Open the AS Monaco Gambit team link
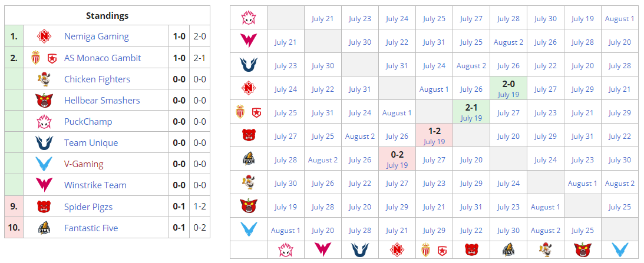644x263 pixels. tap(103, 58)
